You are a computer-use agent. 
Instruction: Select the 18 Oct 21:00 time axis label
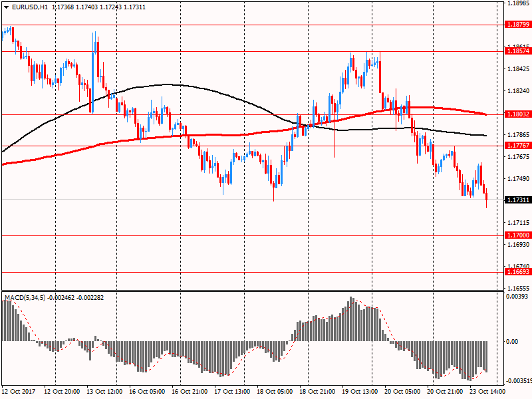tap(317, 391)
